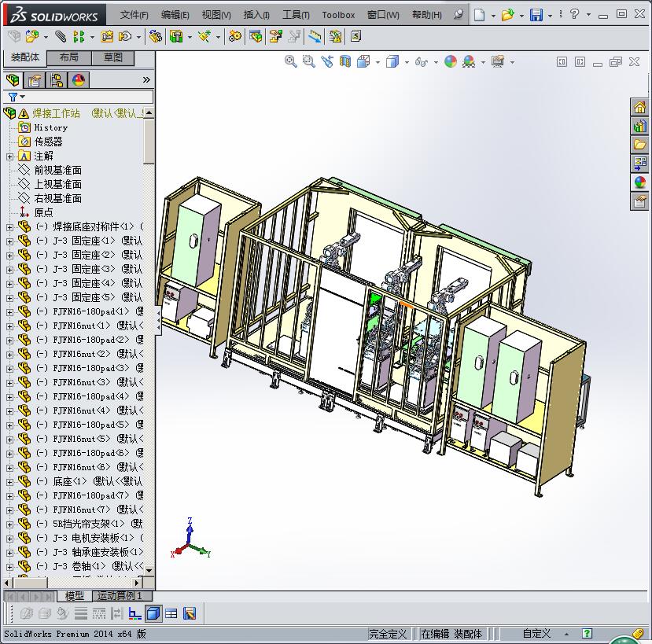Open the Save button dropdown arrow
The image size is (652, 644).
pos(550,16)
